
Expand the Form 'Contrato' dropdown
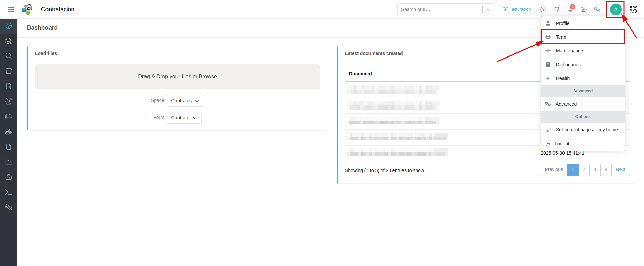[184, 118]
